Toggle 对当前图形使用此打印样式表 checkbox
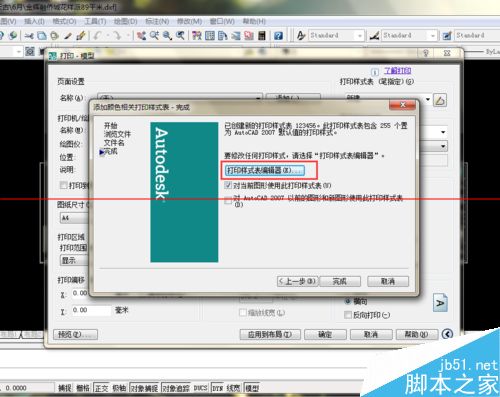Screen dimensions: 500x397 228,185
